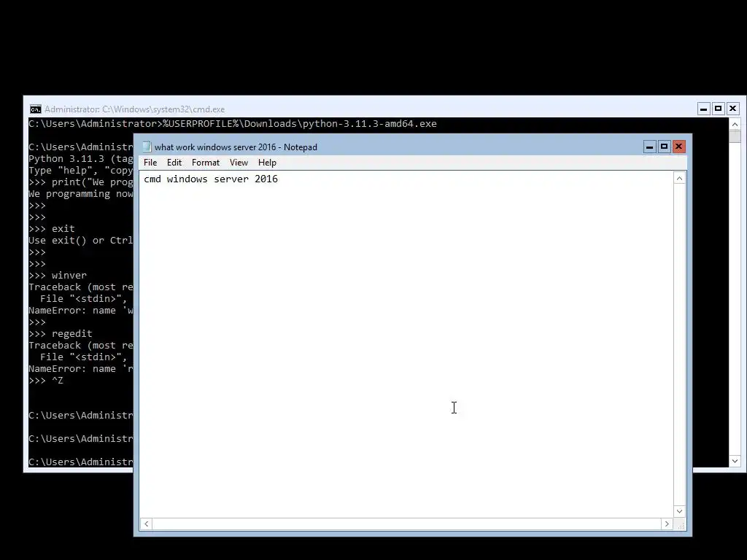
Task: Open the Notepad Help menu
Action: (267, 163)
